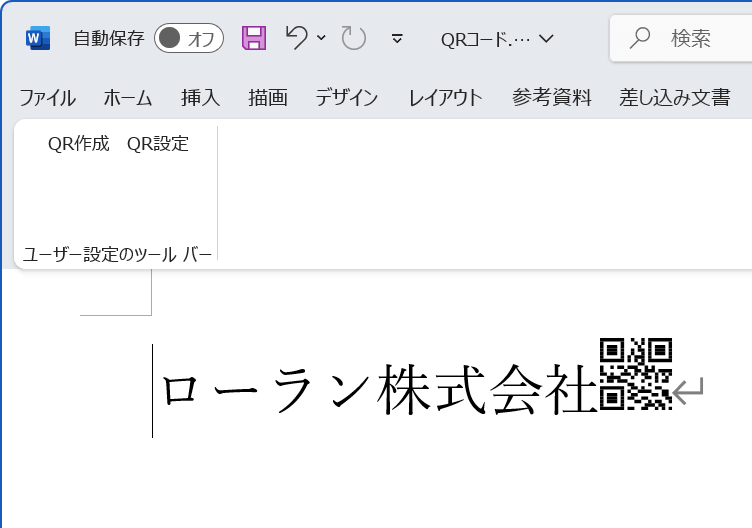
Task: Select the QR code image in document
Action: point(636,374)
